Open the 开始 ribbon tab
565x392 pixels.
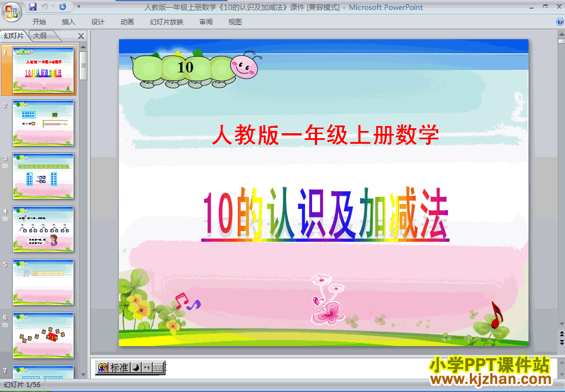(39, 22)
